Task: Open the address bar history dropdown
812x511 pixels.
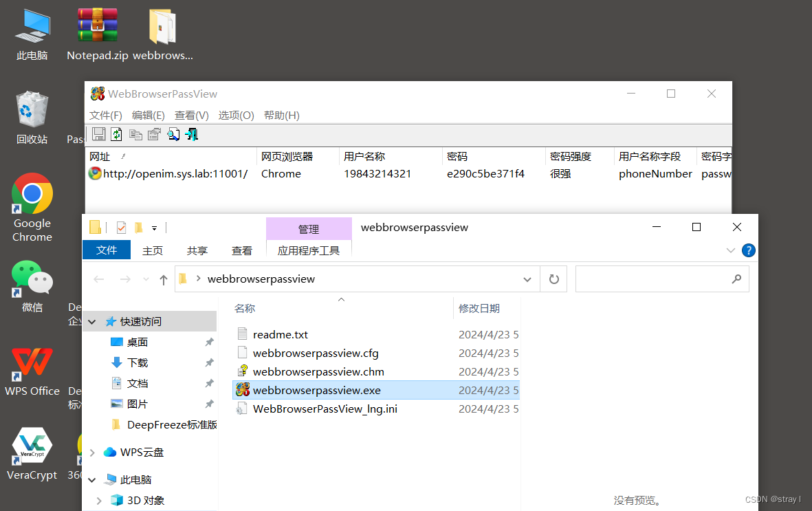Action: pyautogui.click(x=527, y=279)
